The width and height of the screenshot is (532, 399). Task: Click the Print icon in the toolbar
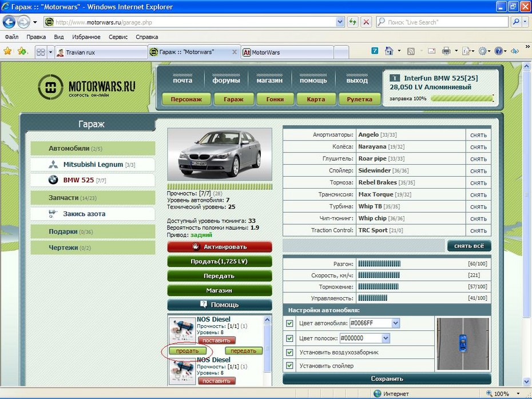pyautogui.click(x=446, y=51)
